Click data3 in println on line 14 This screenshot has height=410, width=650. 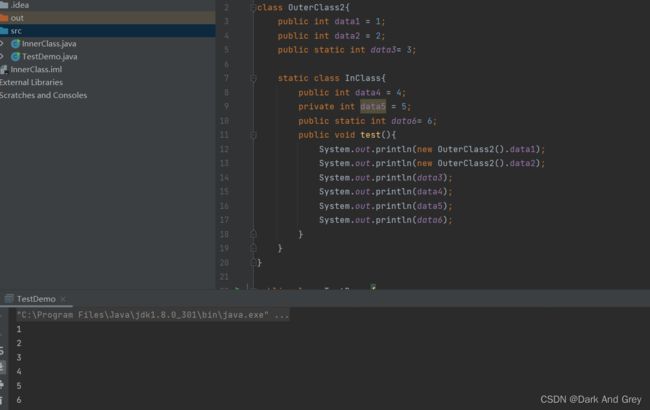(429, 177)
